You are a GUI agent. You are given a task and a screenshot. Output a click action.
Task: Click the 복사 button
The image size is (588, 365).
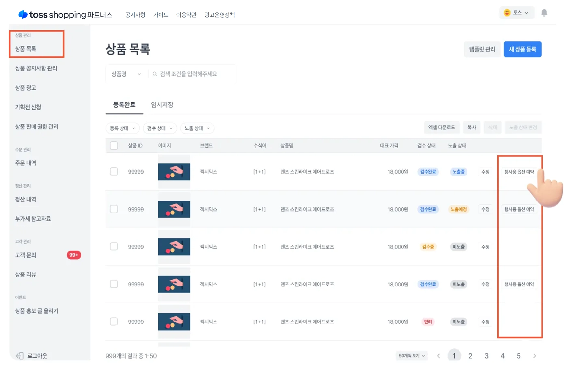[472, 128]
